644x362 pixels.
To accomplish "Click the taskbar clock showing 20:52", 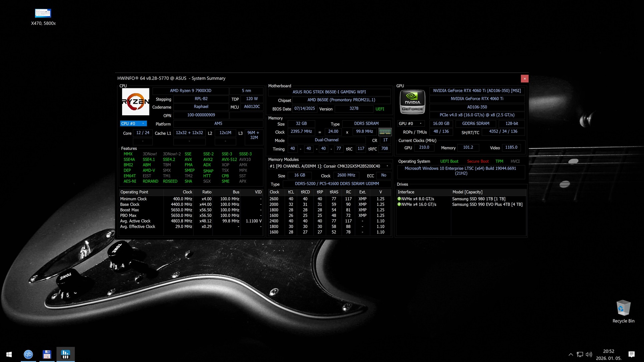I will (609, 354).
